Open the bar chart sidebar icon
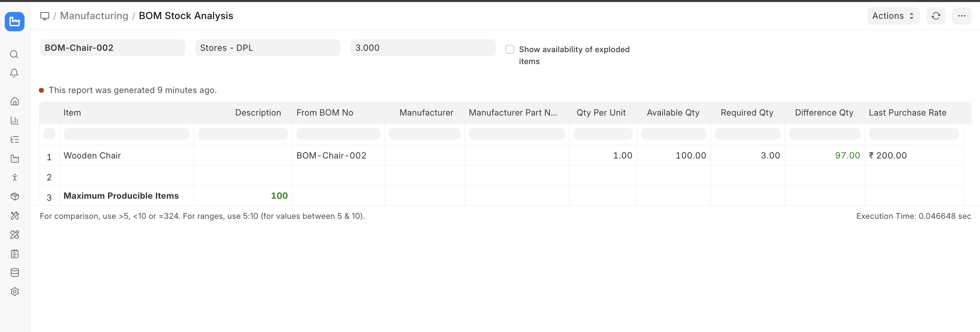The height and width of the screenshot is (332, 980). pos(14,120)
